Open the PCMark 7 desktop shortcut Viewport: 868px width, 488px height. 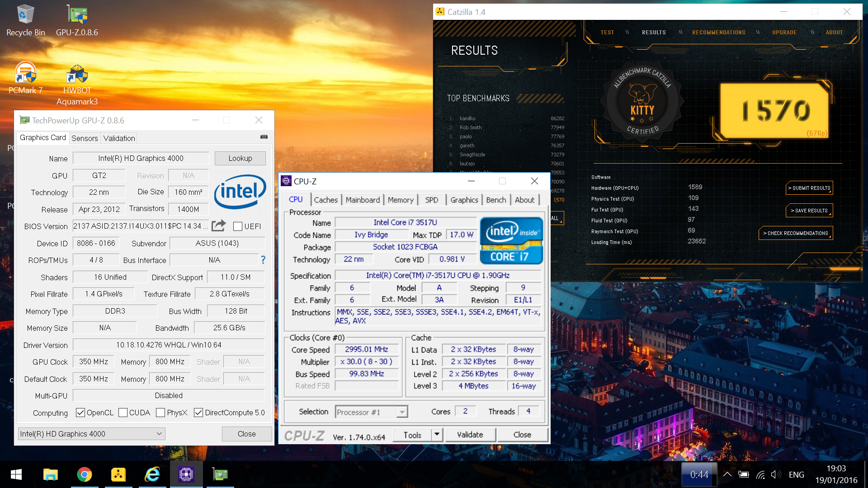[25, 78]
